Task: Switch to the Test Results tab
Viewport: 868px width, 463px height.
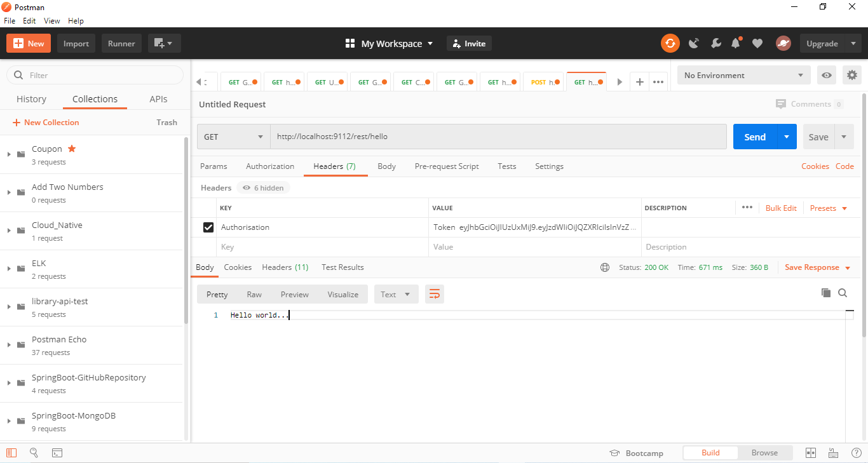Action: click(x=342, y=267)
